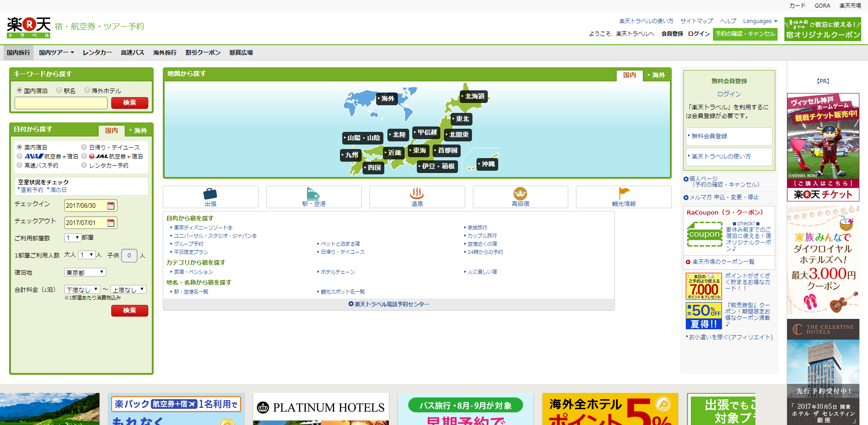
Task: Open the 割引クーポン navigation menu
Action: tap(203, 52)
